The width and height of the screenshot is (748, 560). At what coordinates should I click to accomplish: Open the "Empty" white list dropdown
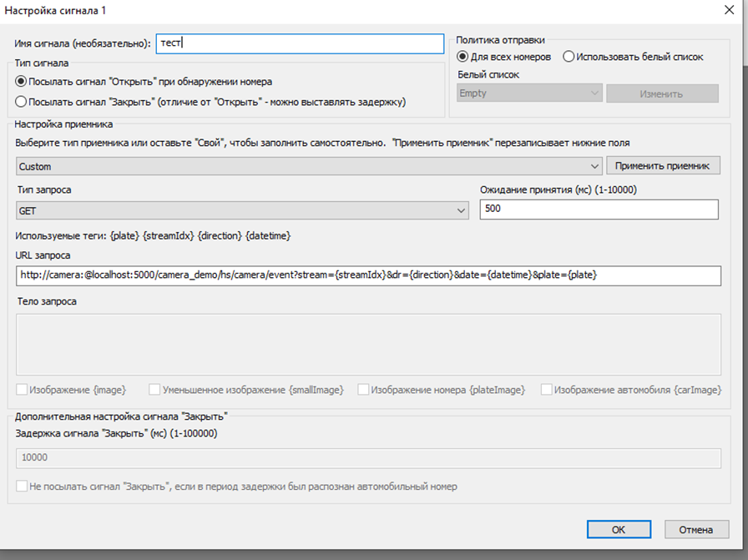(x=528, y=93)
